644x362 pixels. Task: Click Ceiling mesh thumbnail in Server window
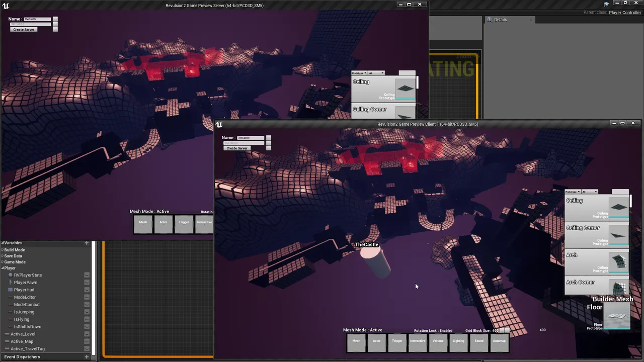[406, 88]
